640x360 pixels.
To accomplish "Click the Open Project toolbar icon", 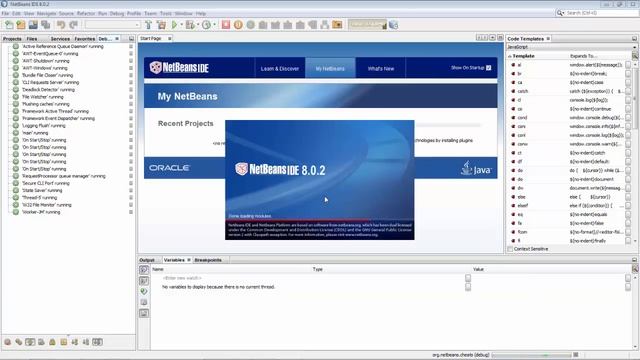I will (33, 25).
